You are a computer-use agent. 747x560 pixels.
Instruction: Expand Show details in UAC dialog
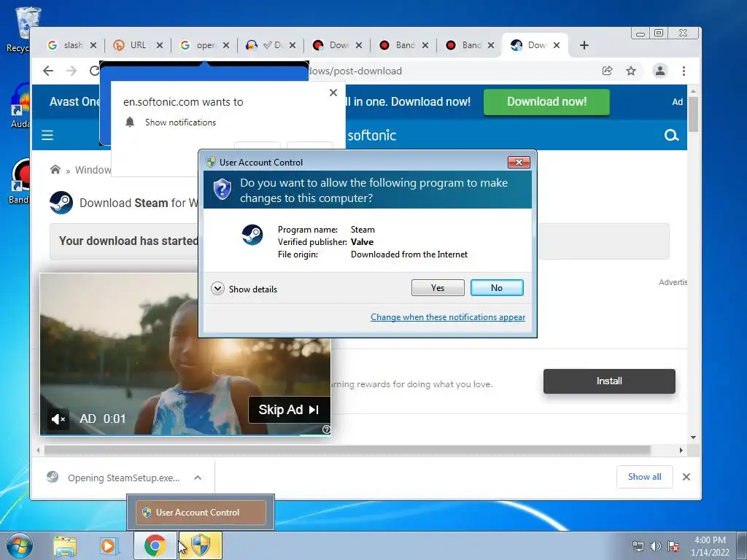244,289
